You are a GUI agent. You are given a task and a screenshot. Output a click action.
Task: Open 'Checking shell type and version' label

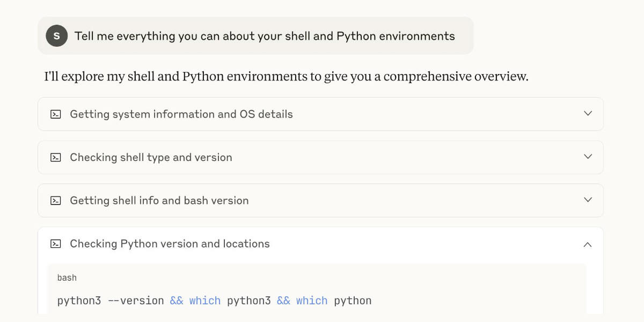pyautogui.click(x=151, y=157)
